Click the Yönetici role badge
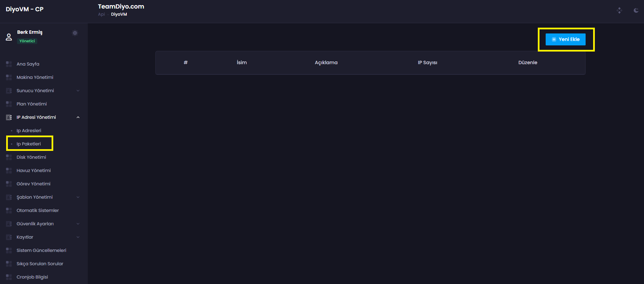The height and width of the screenshot is (284, 644). [27, 41]
